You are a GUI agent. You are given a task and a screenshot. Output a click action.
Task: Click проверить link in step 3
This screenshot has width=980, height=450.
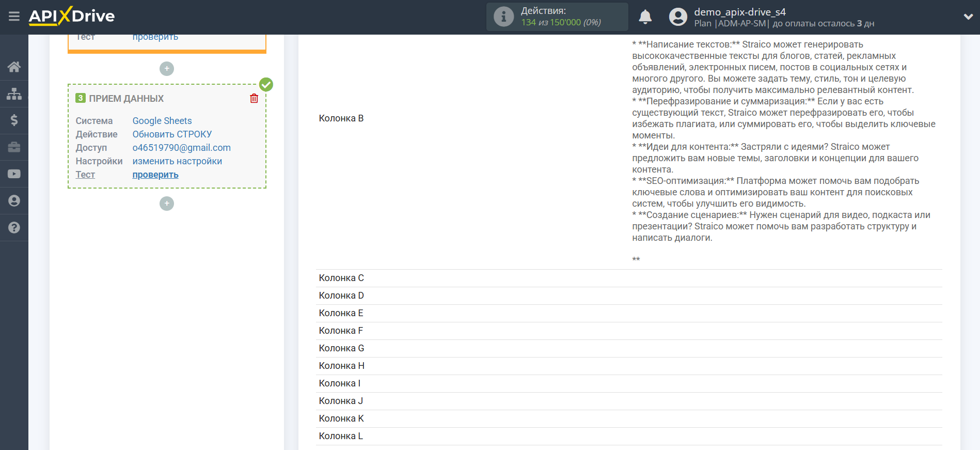pyautogui.click(x=155, y=175)
